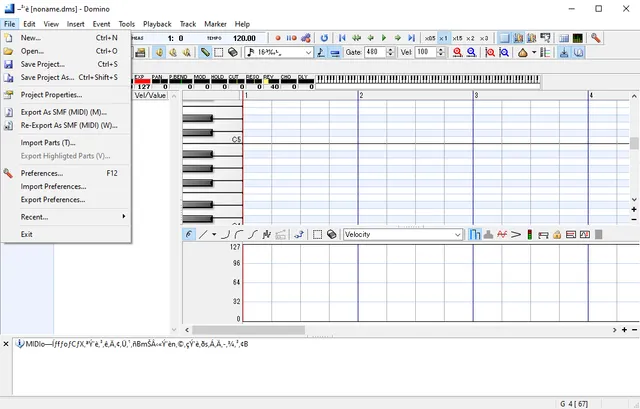This screenshot has height=409, width=640.
Task: Click the rewind-to-start transport button
Action: click(x=342, y=38)
